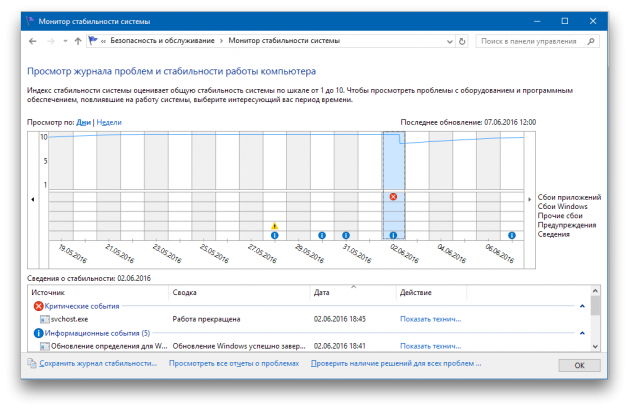Click the flag icon in address bar

pos(93,41)
